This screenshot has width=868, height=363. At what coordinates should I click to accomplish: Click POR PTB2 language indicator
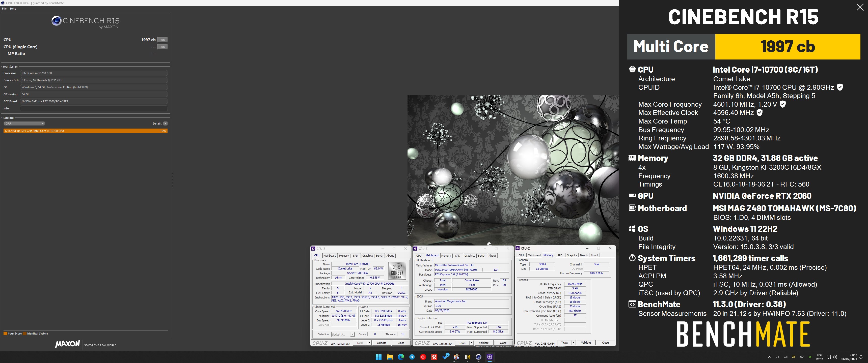(x=820, y=357)
